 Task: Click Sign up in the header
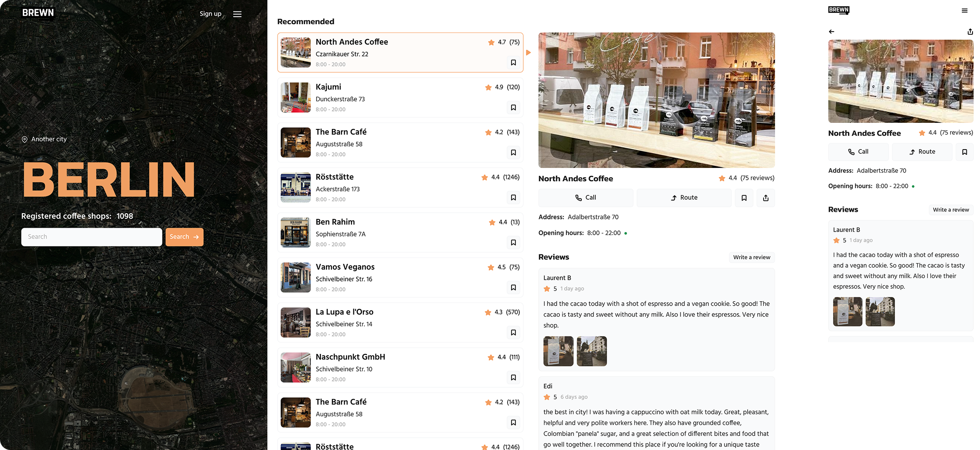coord(210,14)
